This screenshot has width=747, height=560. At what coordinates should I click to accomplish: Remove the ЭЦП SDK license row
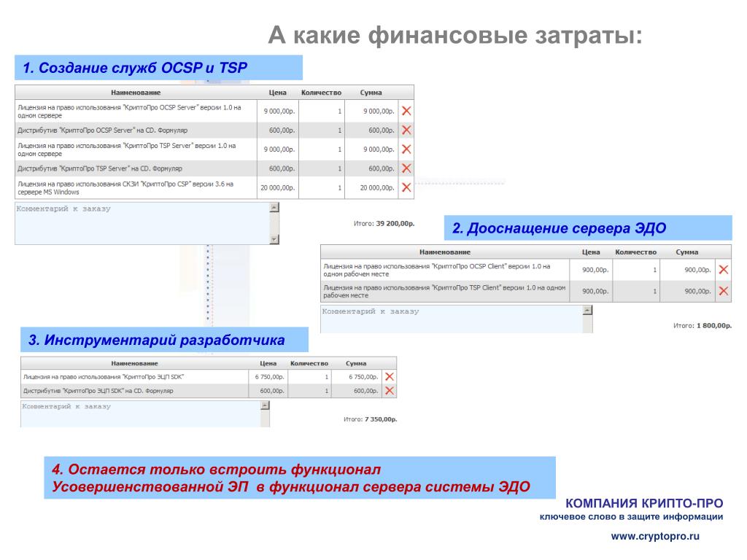(390, 377)
